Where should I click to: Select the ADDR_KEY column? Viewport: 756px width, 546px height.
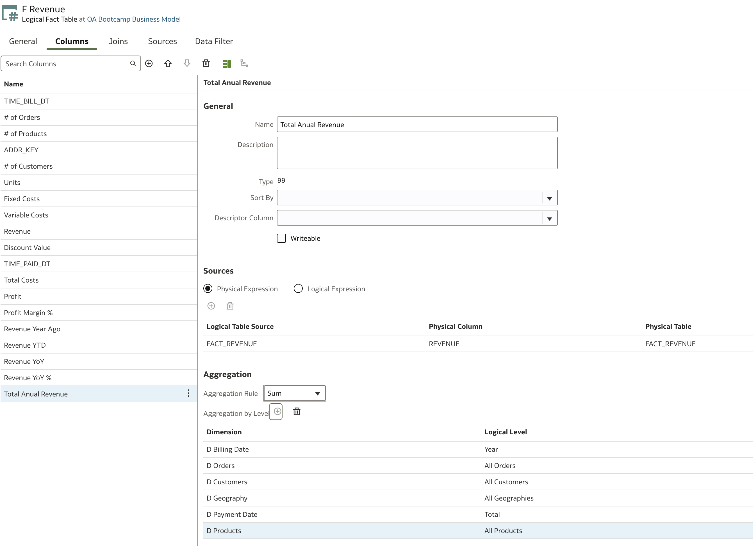[99, 150]
